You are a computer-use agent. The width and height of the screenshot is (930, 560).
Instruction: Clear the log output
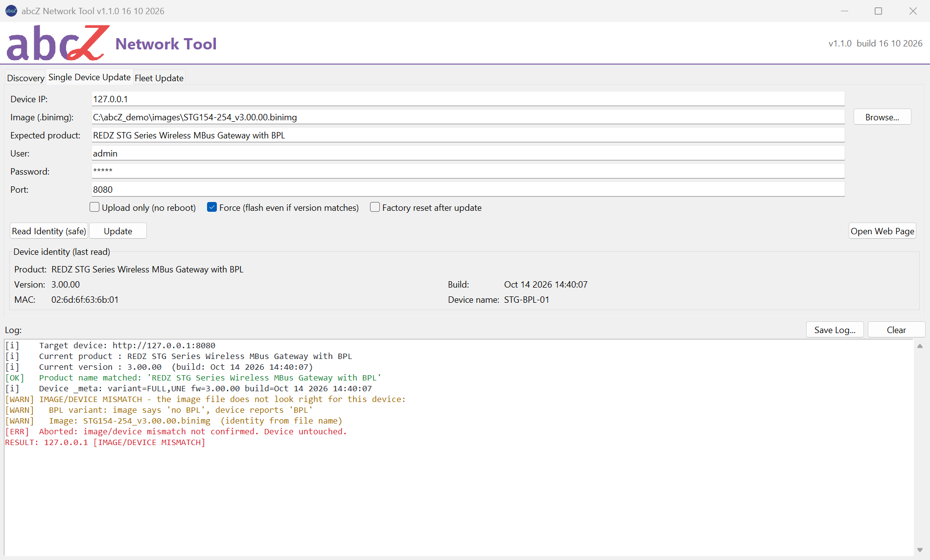pyautogui.click(x=896, y=330)
